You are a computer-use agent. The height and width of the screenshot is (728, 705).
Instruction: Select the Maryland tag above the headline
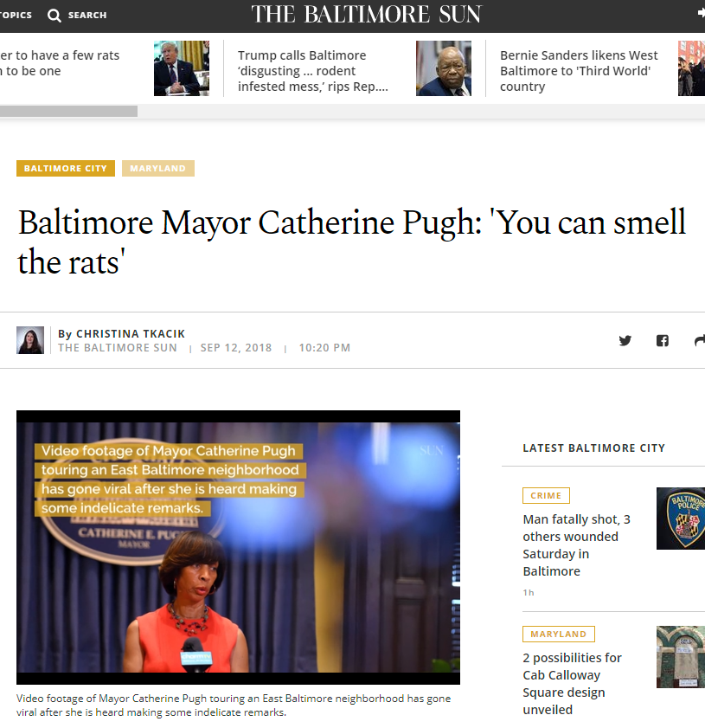click(x=158, y=168)
